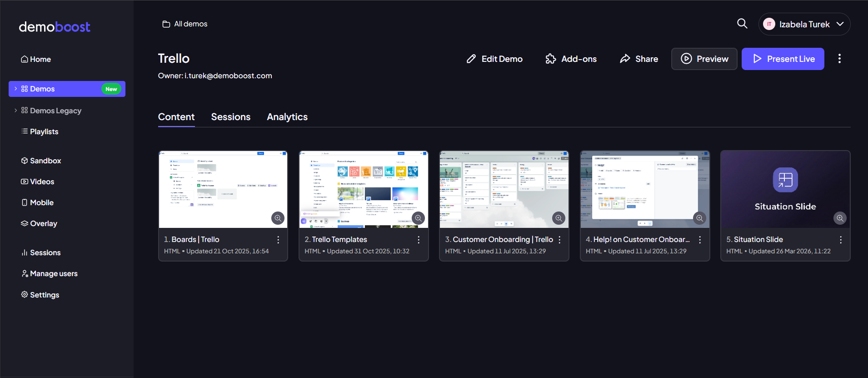Click the Edit Demo pencil icon
Image resolution: width=868 pixels, height=378 pixels.
[471, 59]
